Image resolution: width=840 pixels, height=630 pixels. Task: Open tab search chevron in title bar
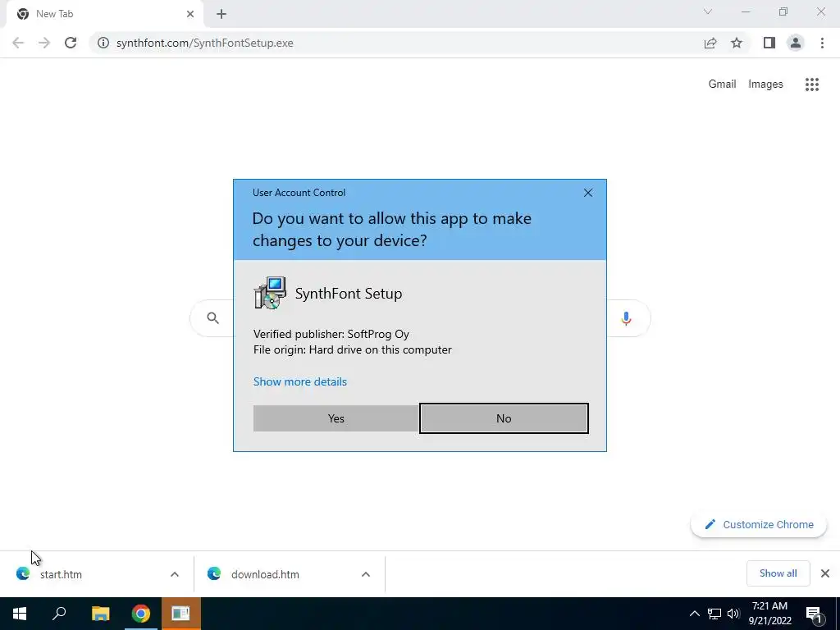pos(708,11)
